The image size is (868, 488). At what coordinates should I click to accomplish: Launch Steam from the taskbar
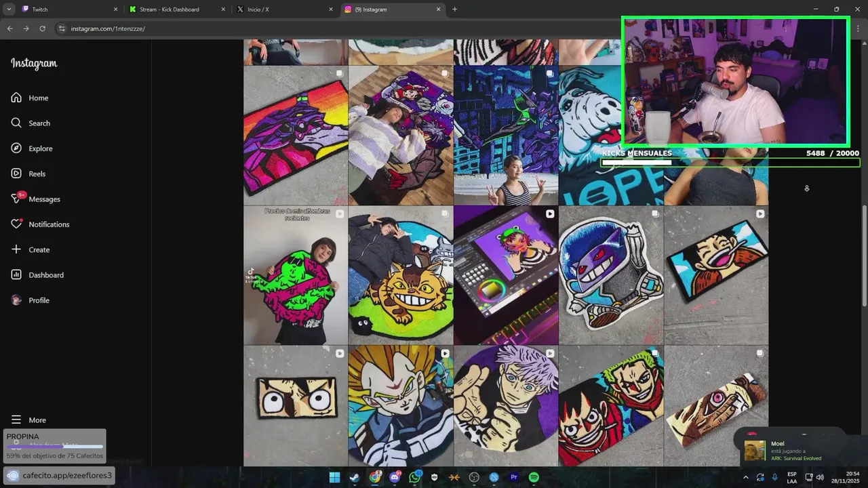[x=354, y=477]
